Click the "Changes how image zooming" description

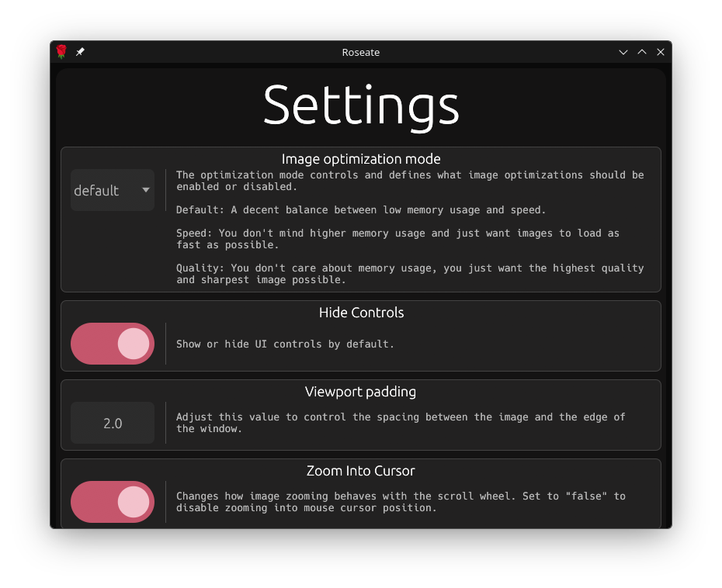tap(401, 502)
